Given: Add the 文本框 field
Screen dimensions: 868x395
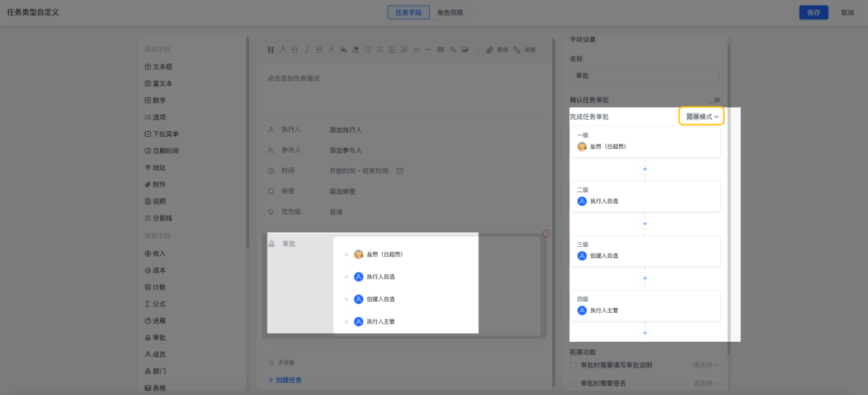Looking at the screenshot, I should [x=158, y=67].
